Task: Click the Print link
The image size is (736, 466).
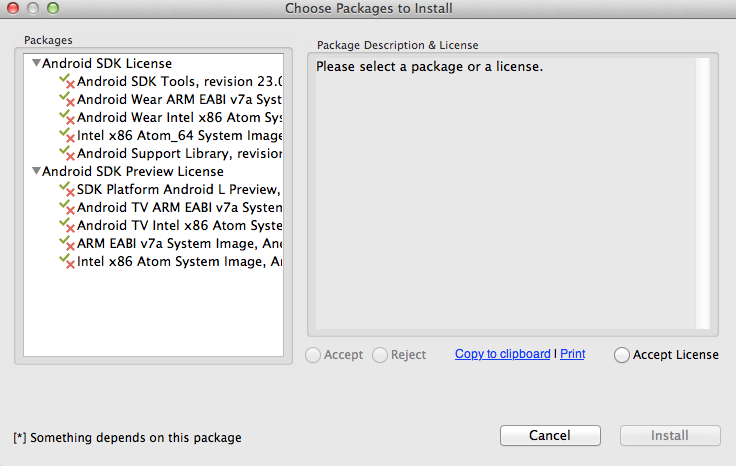Action: coord(573,354)
